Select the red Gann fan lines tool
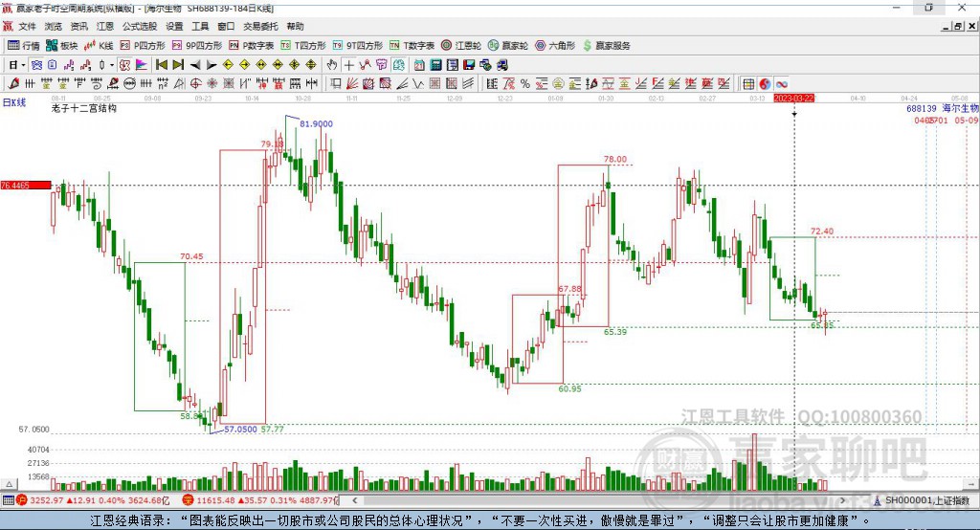Image resolution: width=980 pixels, height=530 pixels. [x=352, y=84]
